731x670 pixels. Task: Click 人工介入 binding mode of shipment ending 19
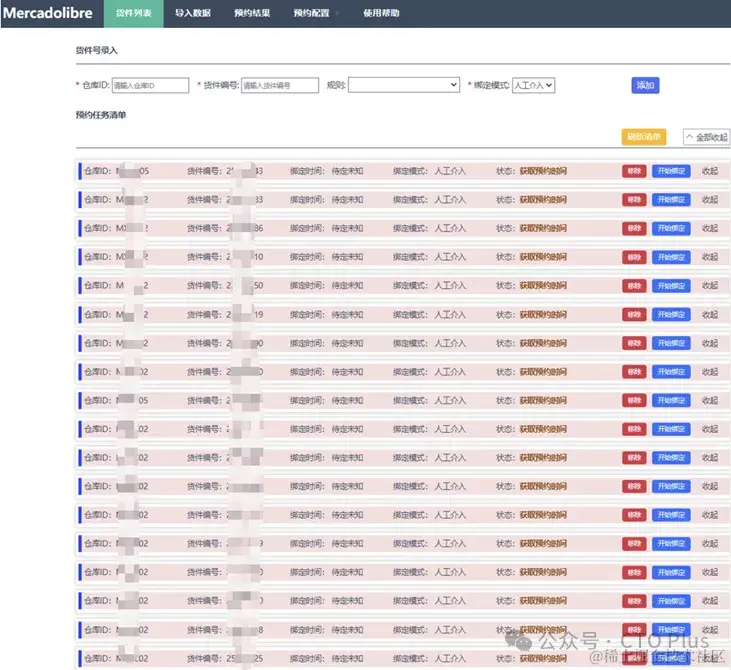click(x=450, y=315)
